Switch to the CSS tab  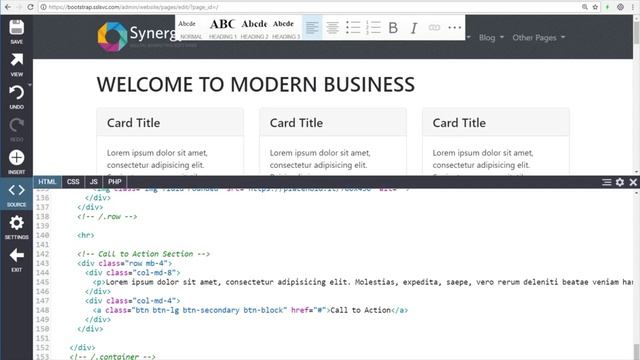pos(73,182)
